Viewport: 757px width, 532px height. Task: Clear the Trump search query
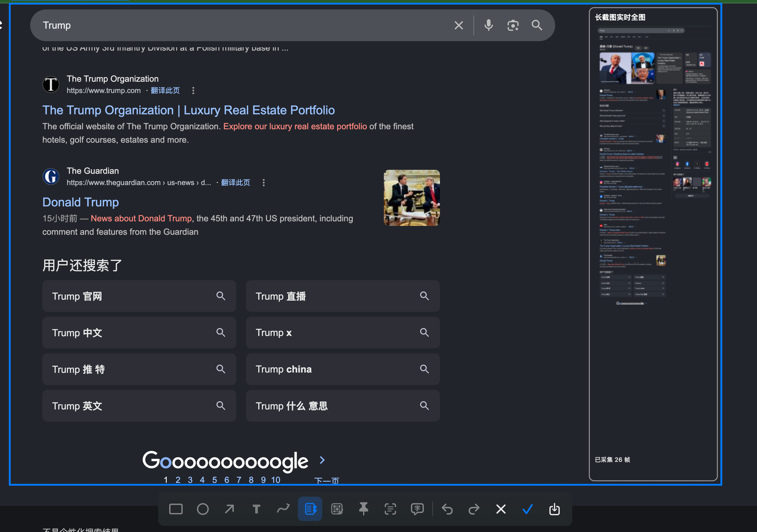pyautogui.click(x=459, y=25)
